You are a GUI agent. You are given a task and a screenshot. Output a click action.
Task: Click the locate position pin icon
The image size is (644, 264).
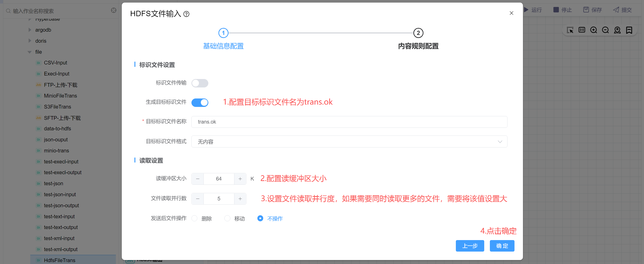617,30
